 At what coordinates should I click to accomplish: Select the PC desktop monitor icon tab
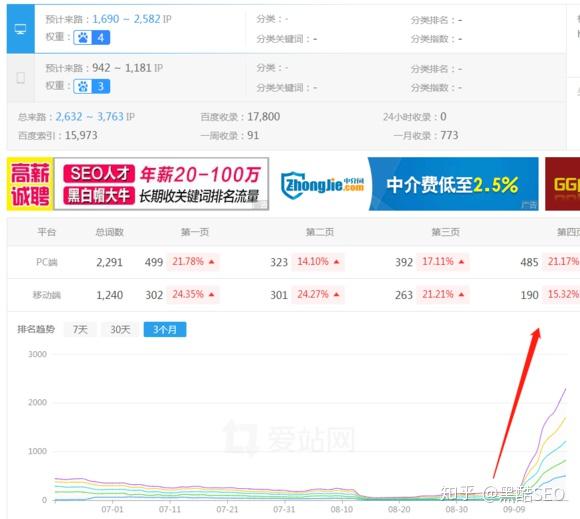pos(20,29)
